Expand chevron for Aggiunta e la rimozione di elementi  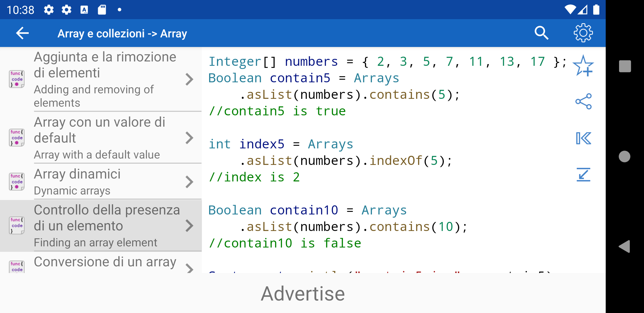[189, 79]
